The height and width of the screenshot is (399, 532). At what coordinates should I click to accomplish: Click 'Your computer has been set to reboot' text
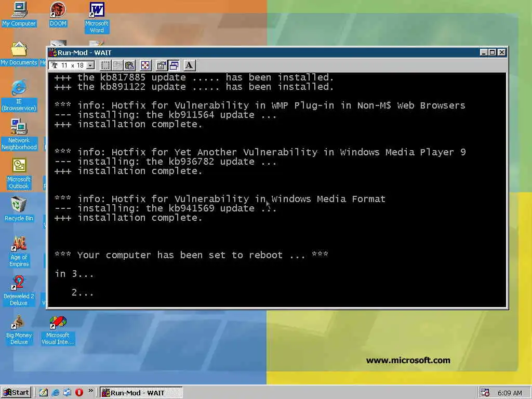click(x=180, y=255)
